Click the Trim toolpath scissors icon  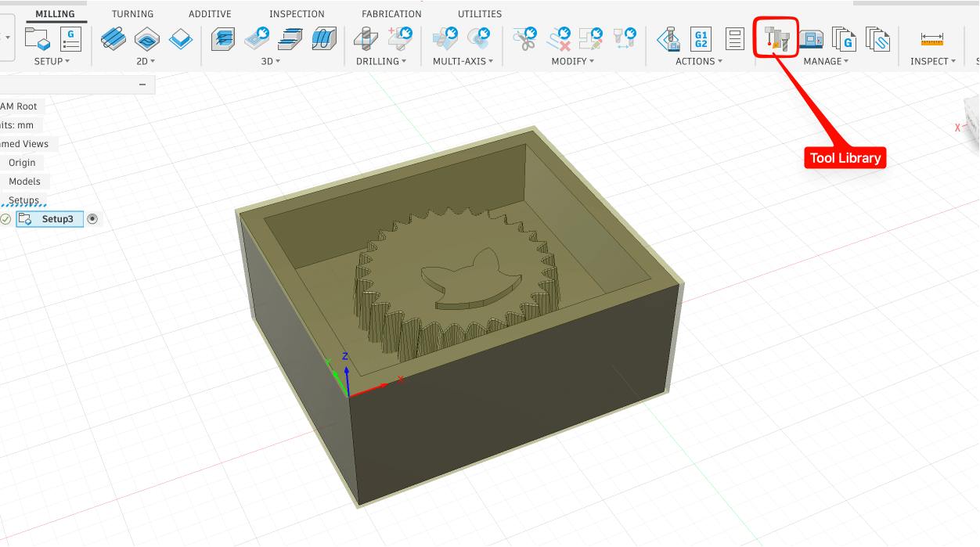pyautogui.click(x=525, y=38)
